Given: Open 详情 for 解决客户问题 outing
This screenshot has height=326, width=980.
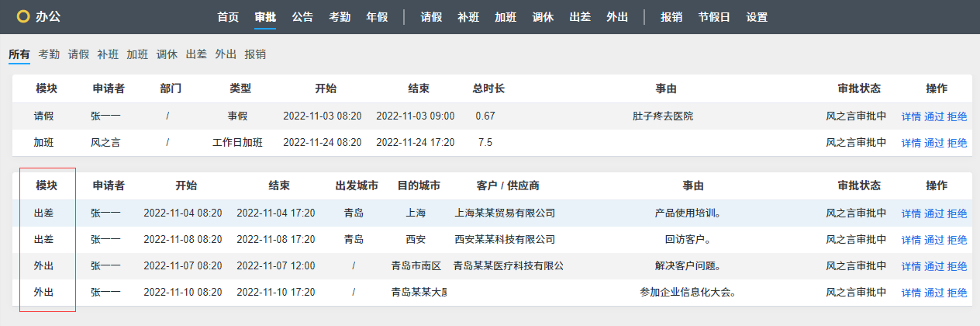Looking at the screenshot, I should point(911,266).
